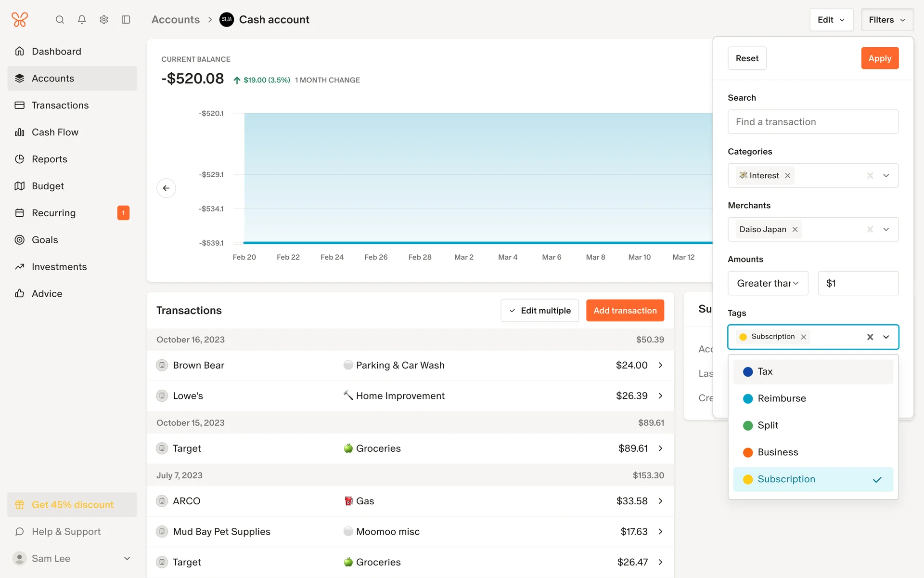The image size is (924, 578).
Task: Go to Cash Flow in sidebar
Action: coord(55,132)
